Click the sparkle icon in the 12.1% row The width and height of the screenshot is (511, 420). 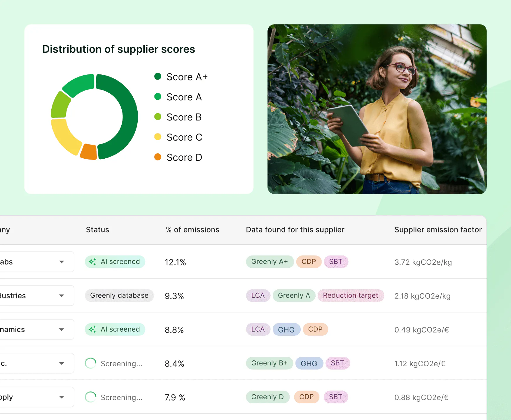(92, 262)
